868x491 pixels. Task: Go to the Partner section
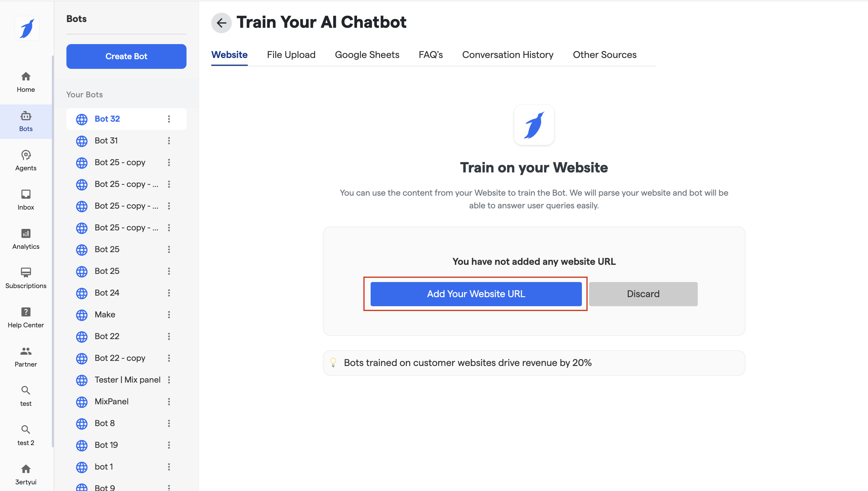[x=26, y=357]
